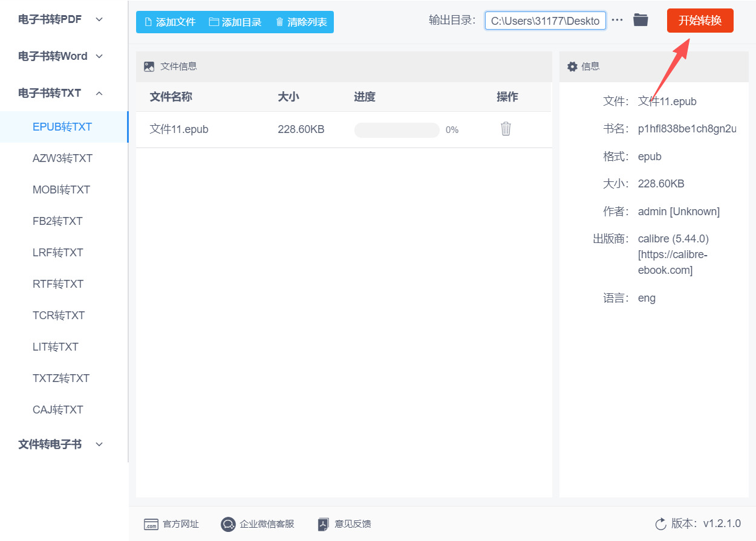Select LIT转TXT in sidebar
The image size is (756, 541).
(x=64, y=347)
